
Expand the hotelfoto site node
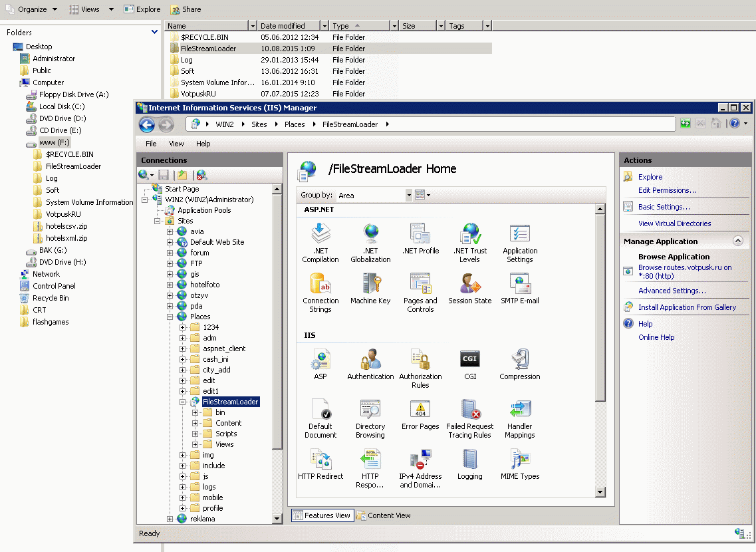170,285
